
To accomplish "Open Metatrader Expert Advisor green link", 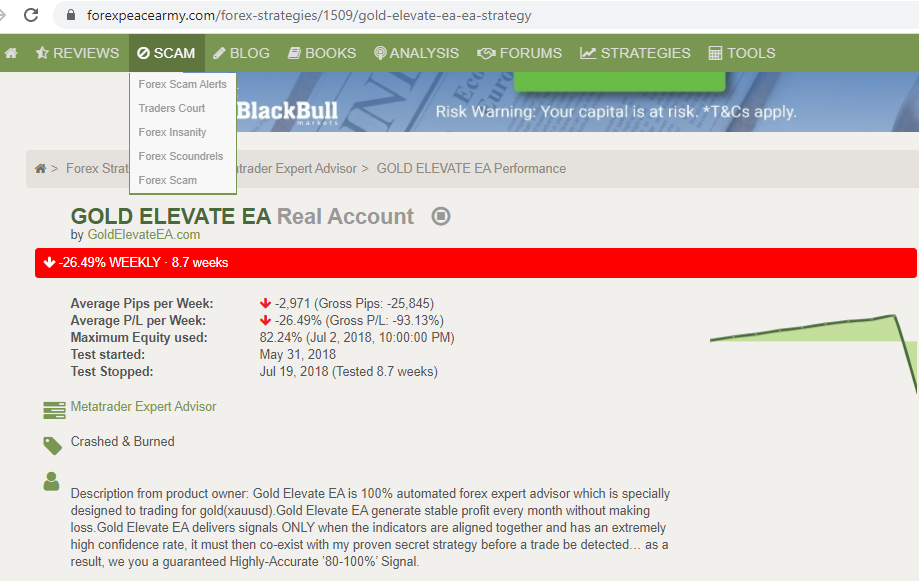I will [x=143, y=406].
